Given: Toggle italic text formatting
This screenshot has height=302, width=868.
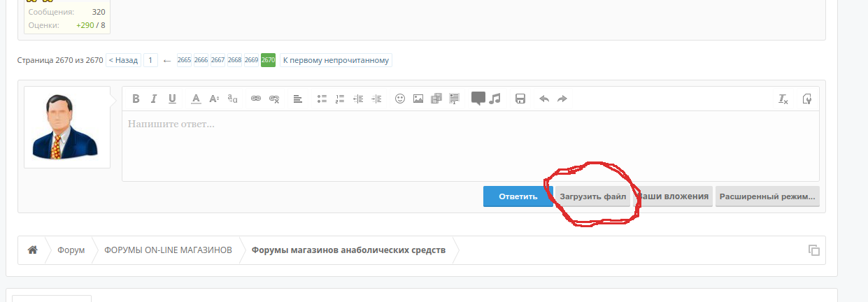Looking at the screenshot, I should click(154, 99).
